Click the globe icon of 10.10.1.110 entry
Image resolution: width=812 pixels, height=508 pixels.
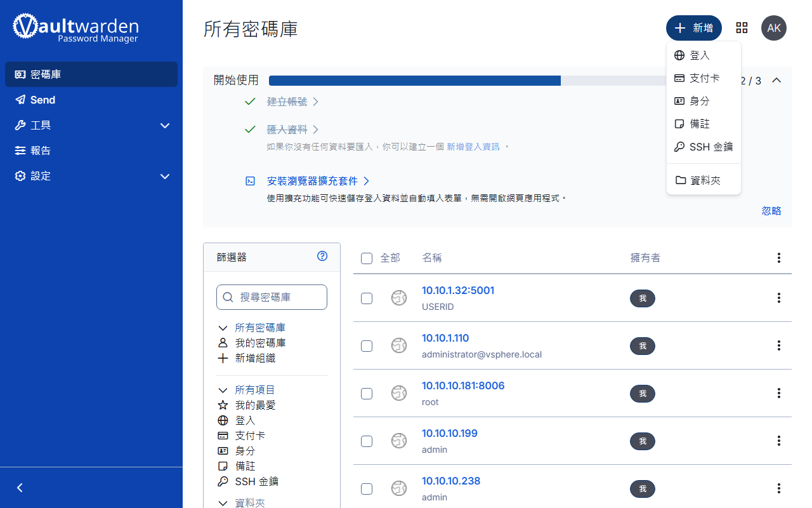[399, 345]
